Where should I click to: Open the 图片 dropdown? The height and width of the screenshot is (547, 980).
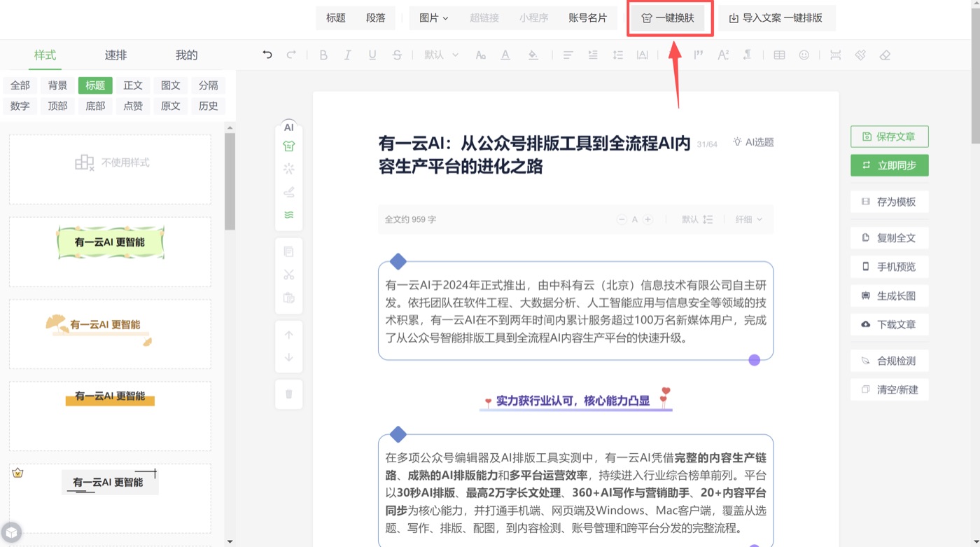434,18
